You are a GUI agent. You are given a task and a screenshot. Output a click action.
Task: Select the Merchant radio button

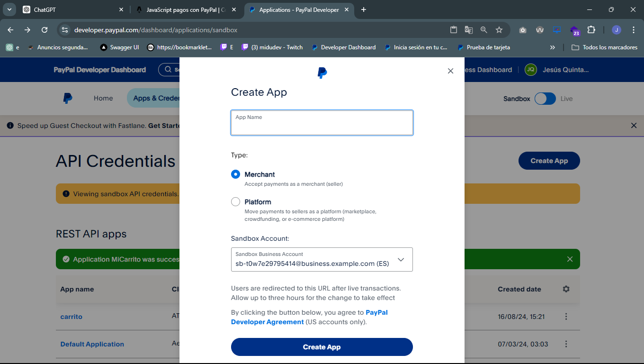[x=235, y=174]
